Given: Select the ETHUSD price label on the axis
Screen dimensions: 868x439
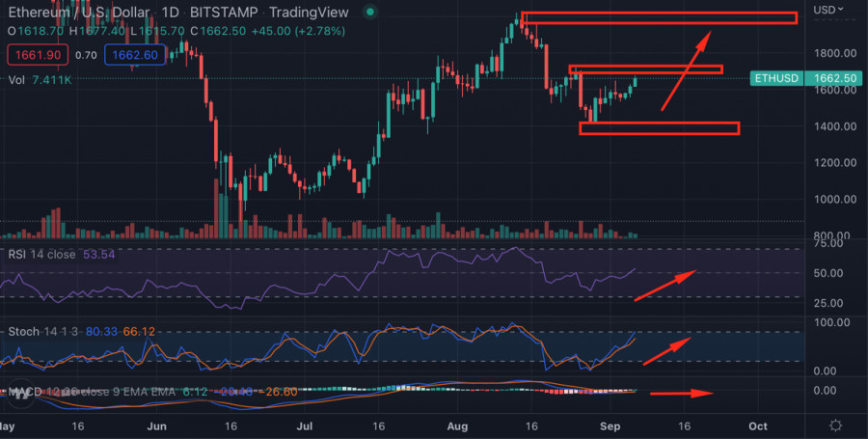Looking at the screenshot, I should (776, 78).
